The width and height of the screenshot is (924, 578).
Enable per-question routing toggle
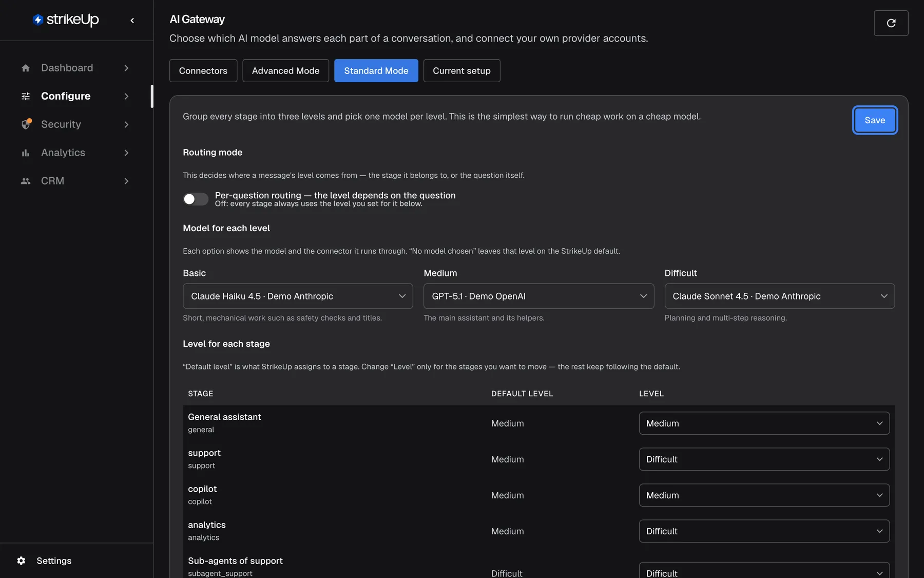point(196,199)
